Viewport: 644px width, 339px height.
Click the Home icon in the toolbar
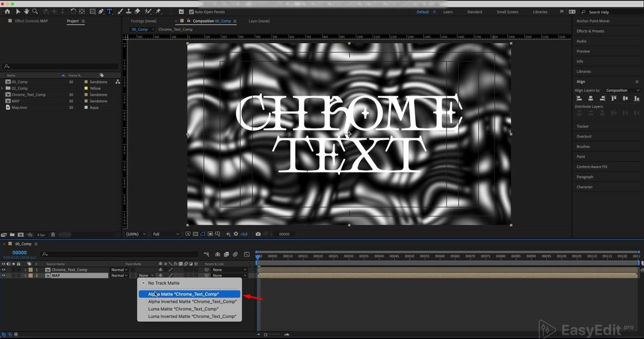pyautogui.click(x=7, y=11)
